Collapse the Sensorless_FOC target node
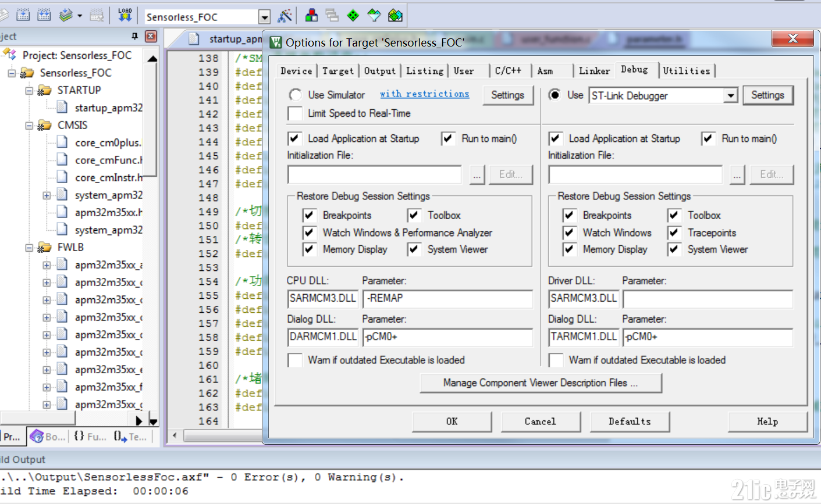Viewport: 821px width, 504px height. (12, 73)
